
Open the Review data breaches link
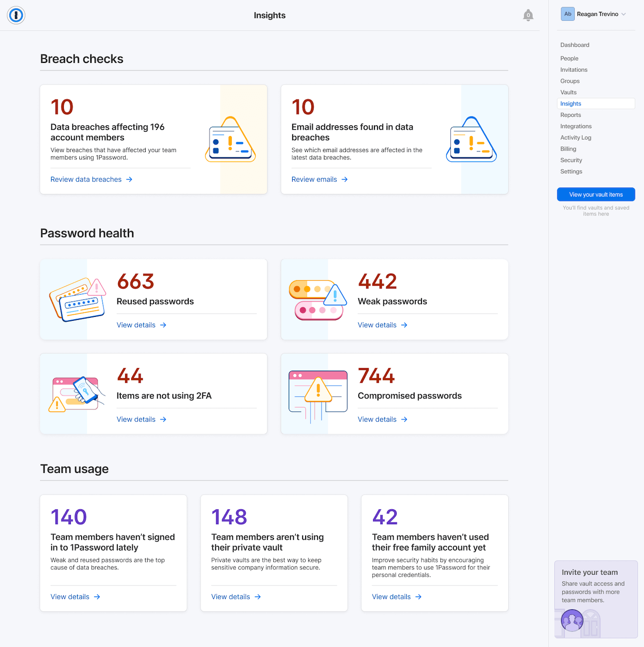coord(87,179)
